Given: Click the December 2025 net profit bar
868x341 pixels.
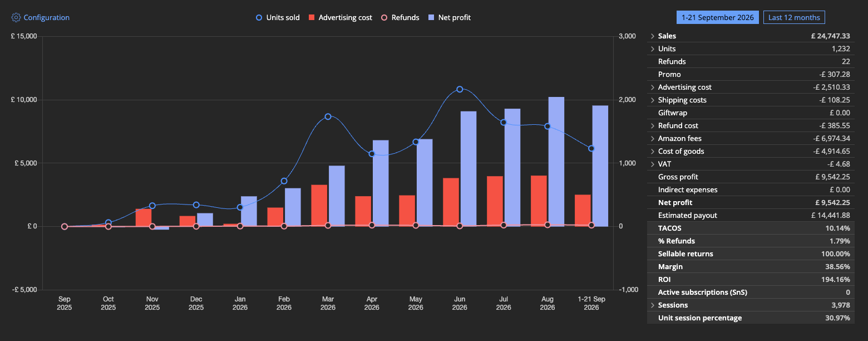Looking at the screenshot, I should click(x=205, y=220).
